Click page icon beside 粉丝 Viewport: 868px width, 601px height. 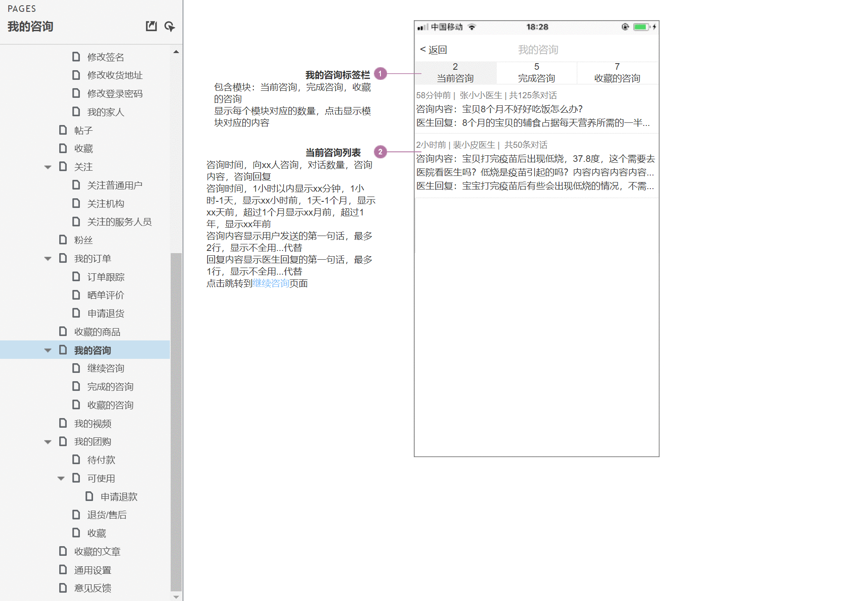(x=63, y=240)
